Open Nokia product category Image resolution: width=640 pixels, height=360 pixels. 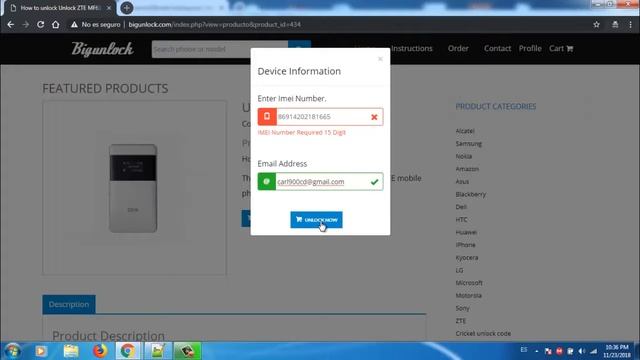pyautogui.click(x=464, y=156)
